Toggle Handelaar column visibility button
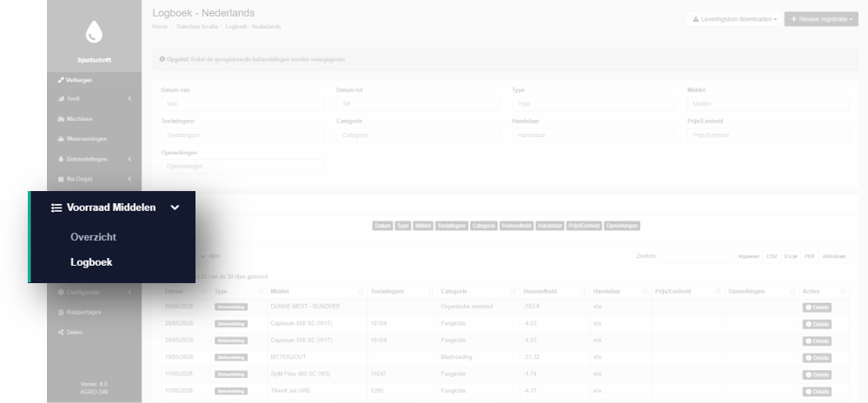 click(550, 226)
